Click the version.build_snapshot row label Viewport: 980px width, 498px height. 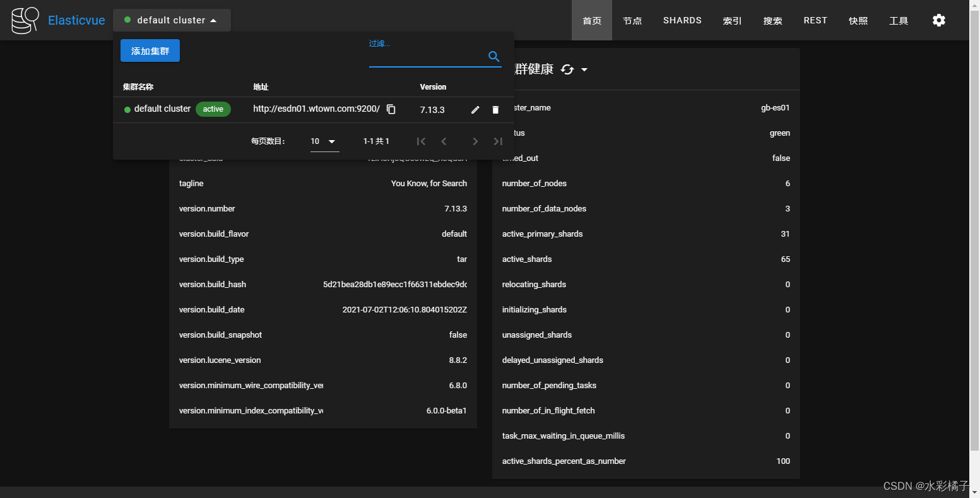[220, 335]
